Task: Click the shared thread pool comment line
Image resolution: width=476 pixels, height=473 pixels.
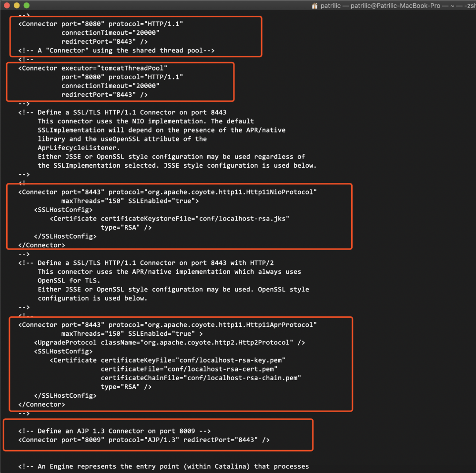Action: (x=116, y=50)
